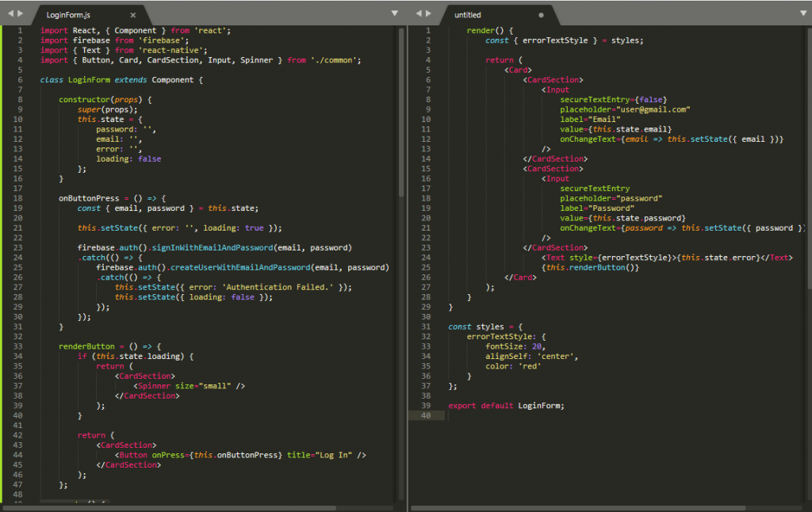The image size is (812, 512).
Task: Click the horizontal scrollbar under the untitled pane
Action: point(578,508)
